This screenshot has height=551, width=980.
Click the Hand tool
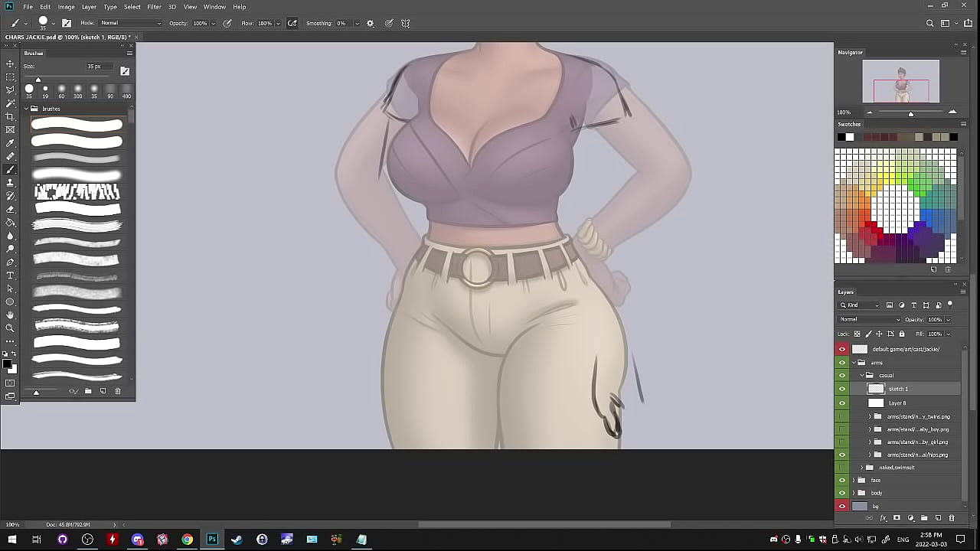(10, 315)
